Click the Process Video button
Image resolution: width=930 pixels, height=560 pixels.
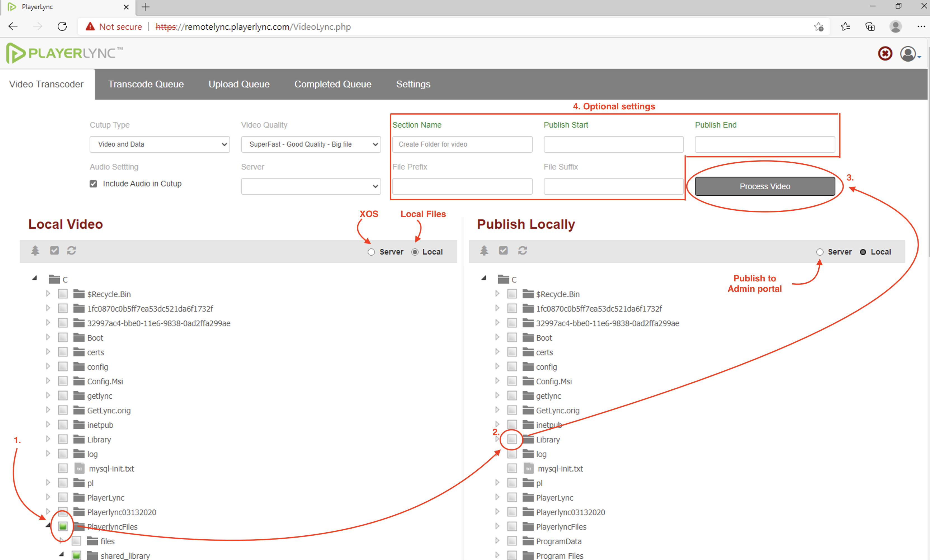[765, 186]
